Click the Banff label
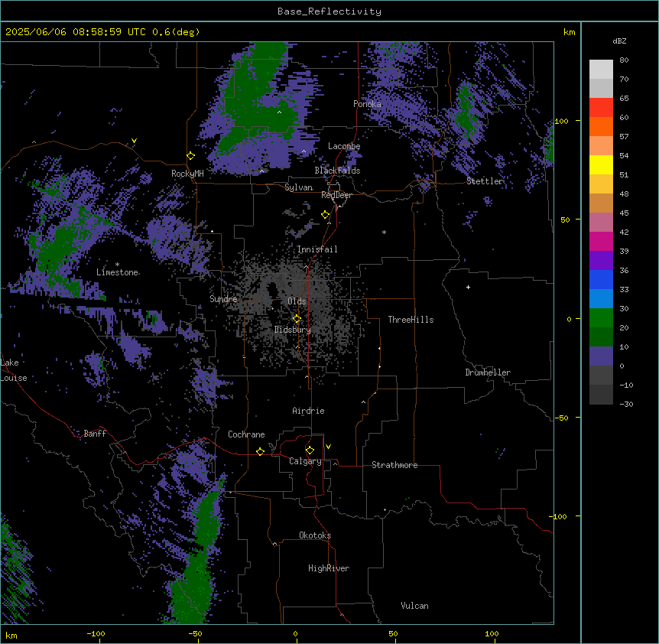The width and height of the screenshot is (659, 644). [x=95, y=434]
